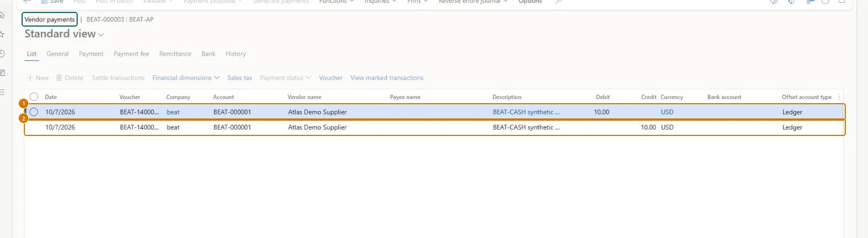Image resolution: width=868 pixels, height=238 pixels.
Task: Switch to the List tab
Action: coord(32,54)
